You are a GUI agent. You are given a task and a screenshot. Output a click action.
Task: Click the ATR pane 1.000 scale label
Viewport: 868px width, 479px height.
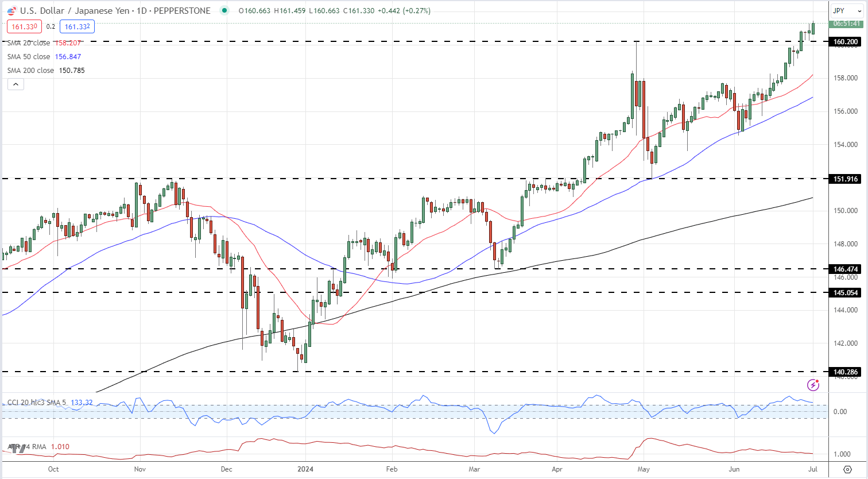(x=842, y=454)
